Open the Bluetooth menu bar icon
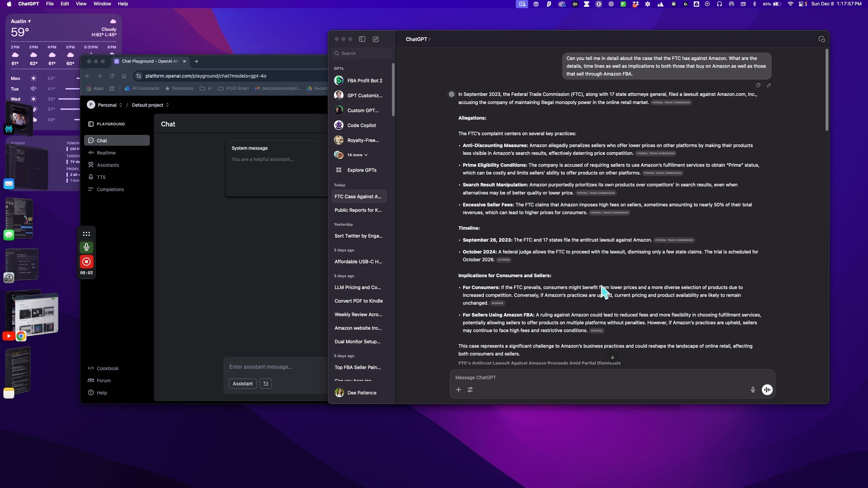 [x=754, y=4]
